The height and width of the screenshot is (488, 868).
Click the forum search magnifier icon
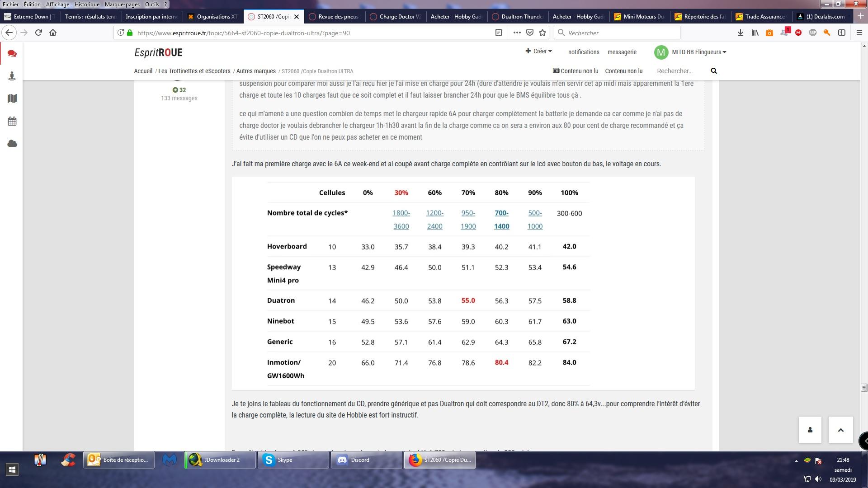coord(714,71)
